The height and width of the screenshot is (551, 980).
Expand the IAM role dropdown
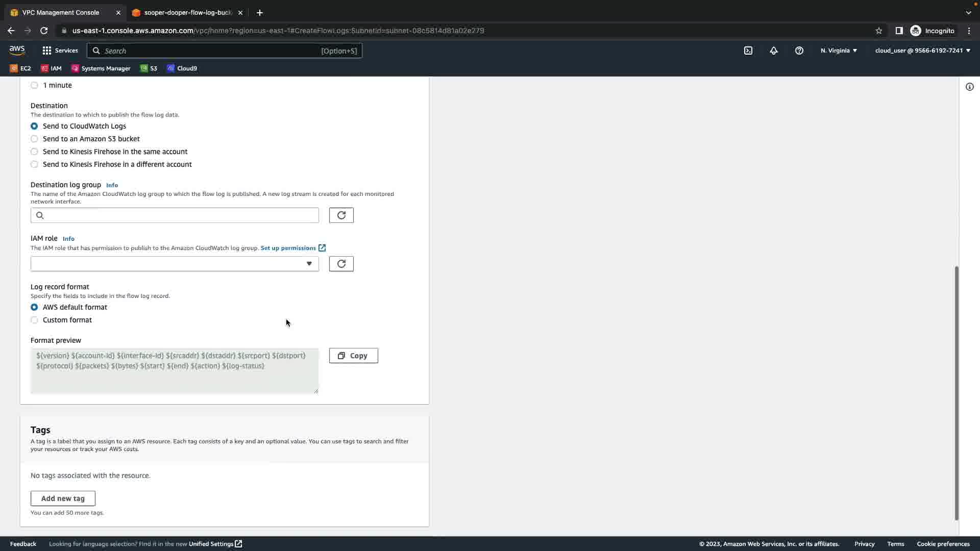(x=175, y=264)
